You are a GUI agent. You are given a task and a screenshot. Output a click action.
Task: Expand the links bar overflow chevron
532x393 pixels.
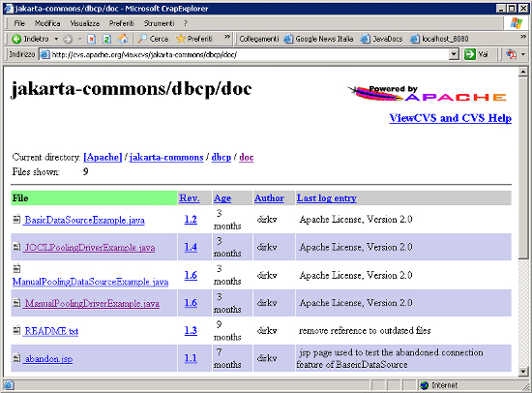(x=523, y=37)
